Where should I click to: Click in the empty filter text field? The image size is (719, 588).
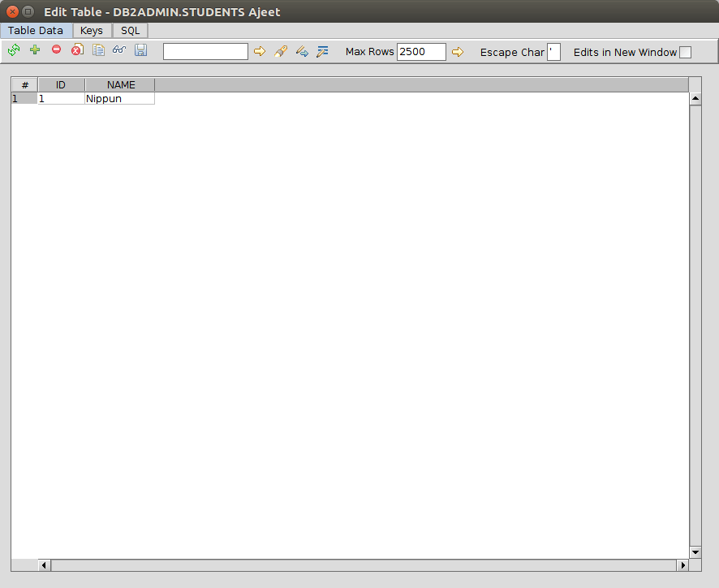point(205,51)
